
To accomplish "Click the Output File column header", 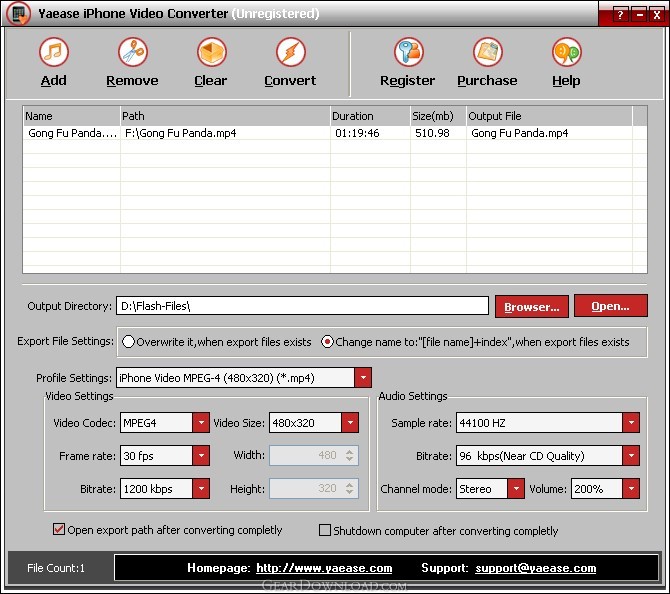I will tap(549, 116).
